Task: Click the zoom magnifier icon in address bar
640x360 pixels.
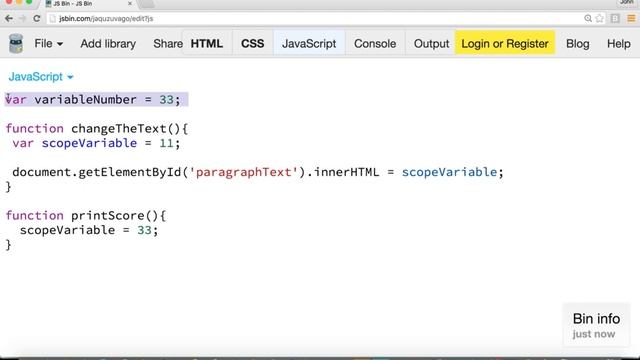Action: click(x=588, y=18)
